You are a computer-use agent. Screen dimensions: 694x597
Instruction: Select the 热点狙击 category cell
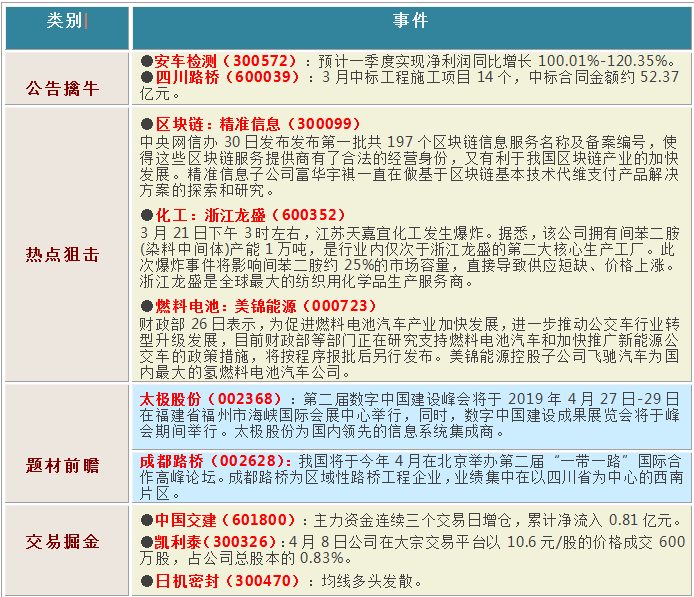pyautogui.click(x=67, y=244)
